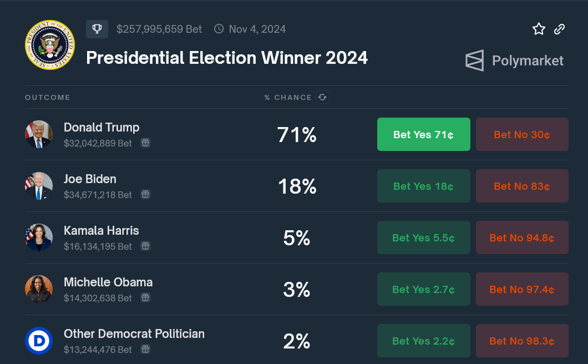The image size is (588, 364).
Task: Click the gift icon next to Donald Trump's bet amount
Action: click(145, 143)
